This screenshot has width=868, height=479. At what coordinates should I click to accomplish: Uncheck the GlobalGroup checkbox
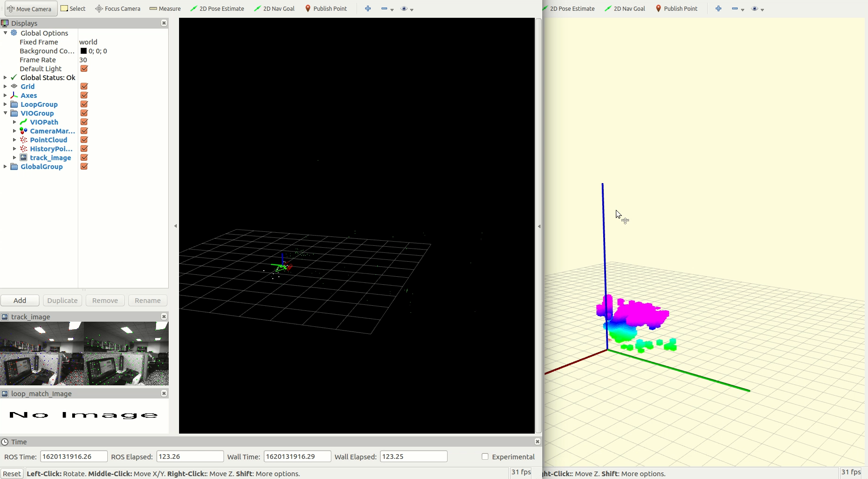coord(84,166)
